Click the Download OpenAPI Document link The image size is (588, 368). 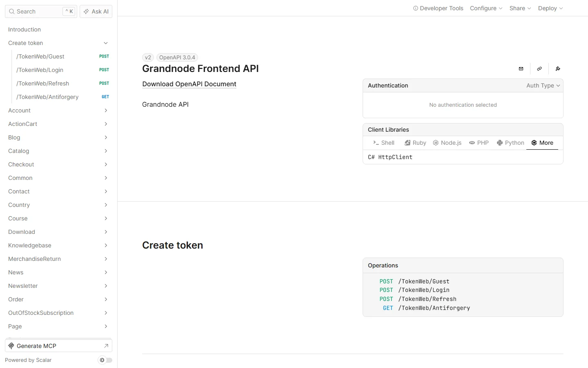coord(189,84)
